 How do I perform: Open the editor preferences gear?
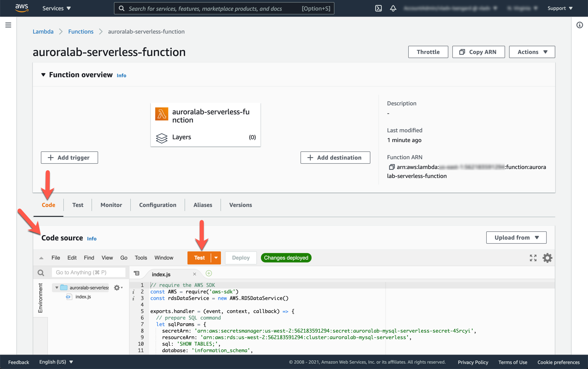(547, 258)
